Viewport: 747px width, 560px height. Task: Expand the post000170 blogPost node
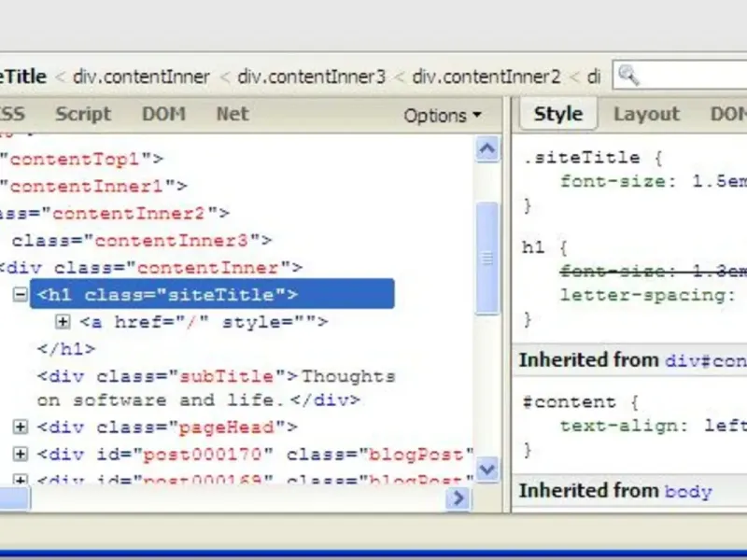click(x=20, y=454)
